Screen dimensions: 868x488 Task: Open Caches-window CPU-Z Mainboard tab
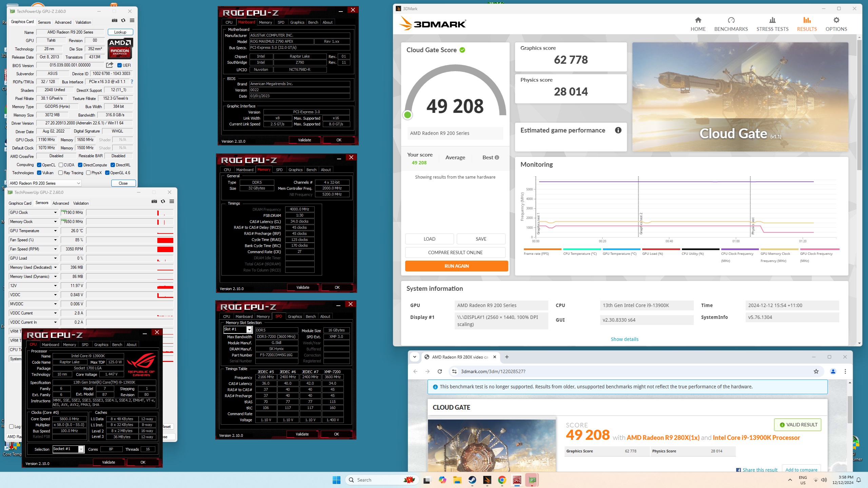click(51, 345)
